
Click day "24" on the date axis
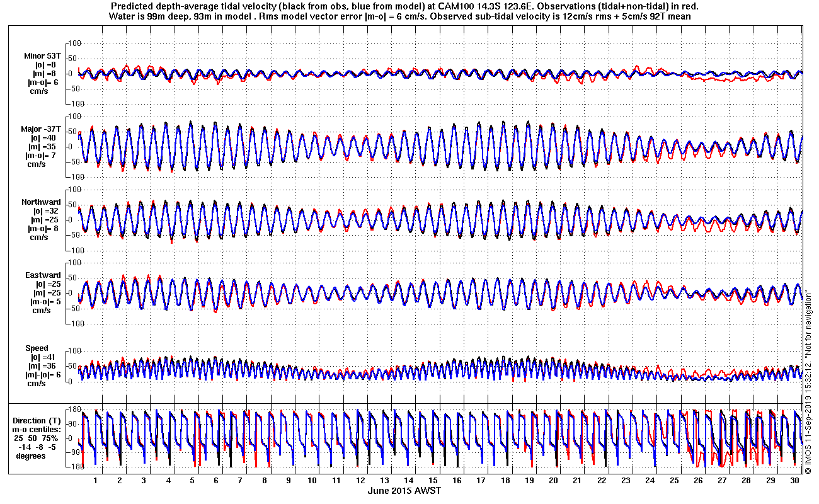[x=650, y=481]
